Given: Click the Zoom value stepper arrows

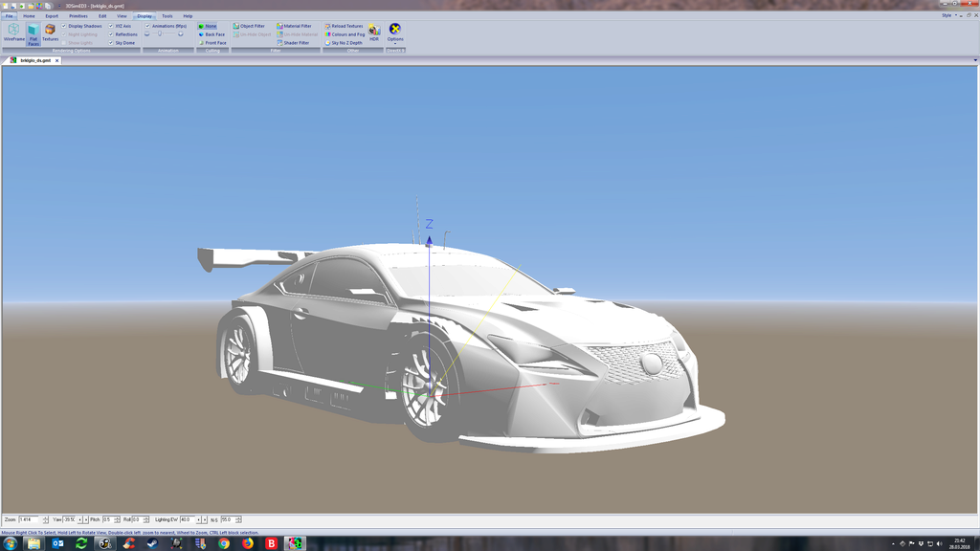Looking at the screenshot, I should [46, 519].
